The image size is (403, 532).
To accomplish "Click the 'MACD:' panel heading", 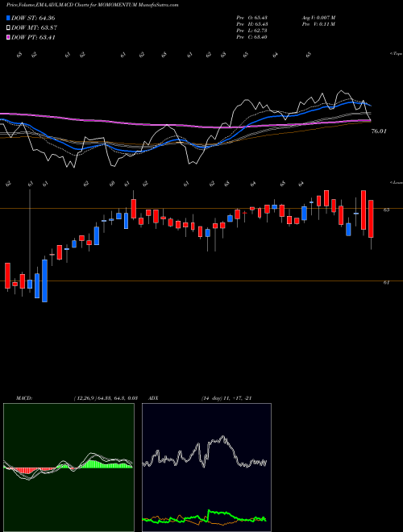I will click(24, 398).
